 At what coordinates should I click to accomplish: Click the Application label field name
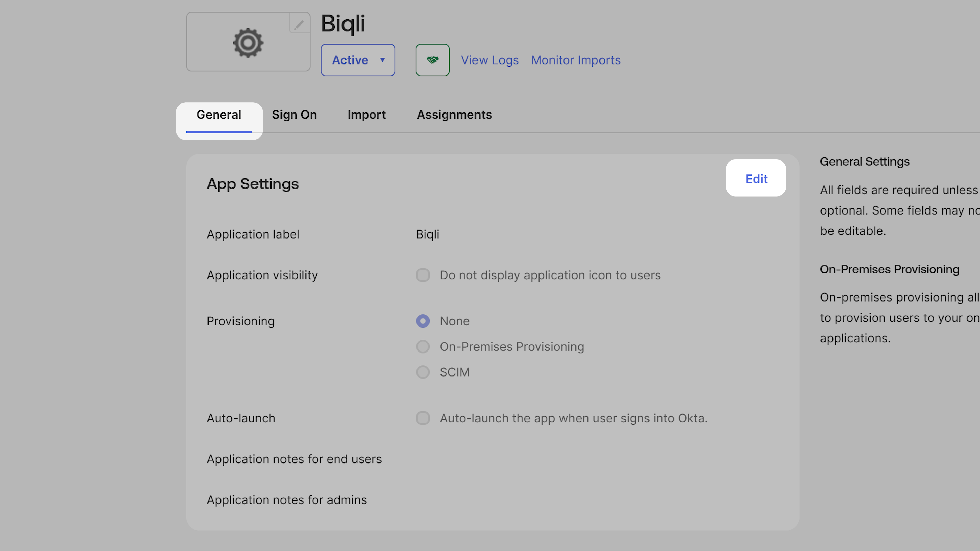(x=253, y=234)
